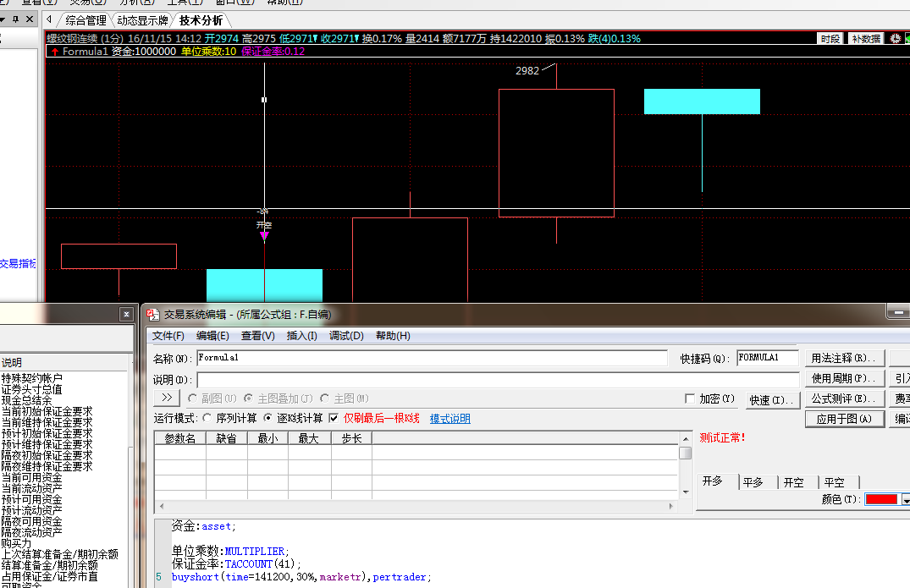Open the color dropdown arrow

[905, 500]
